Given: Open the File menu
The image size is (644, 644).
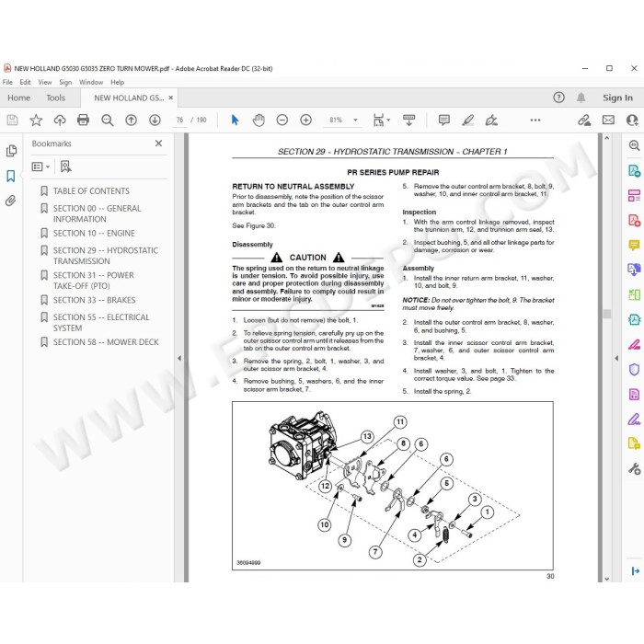Looking at the screenshot, I should (x=7, y=82).
